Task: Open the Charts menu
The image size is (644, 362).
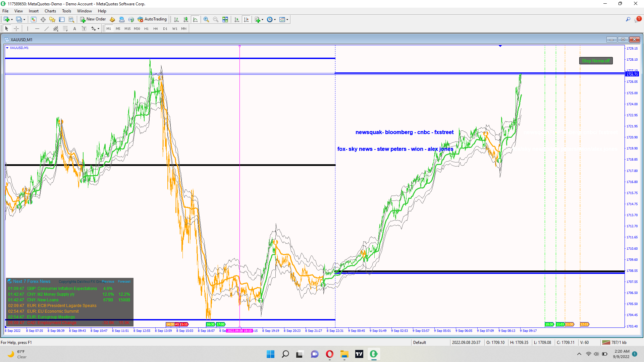Action: click(x=50, y=11)
